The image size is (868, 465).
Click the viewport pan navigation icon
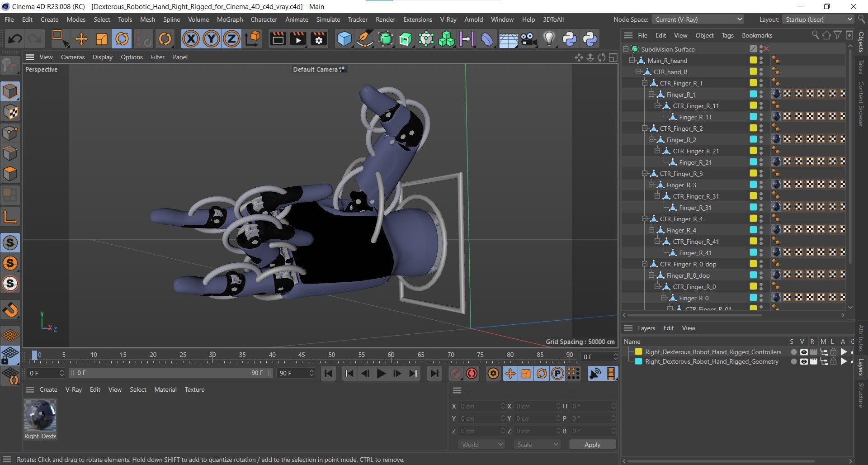click(579, 57)
